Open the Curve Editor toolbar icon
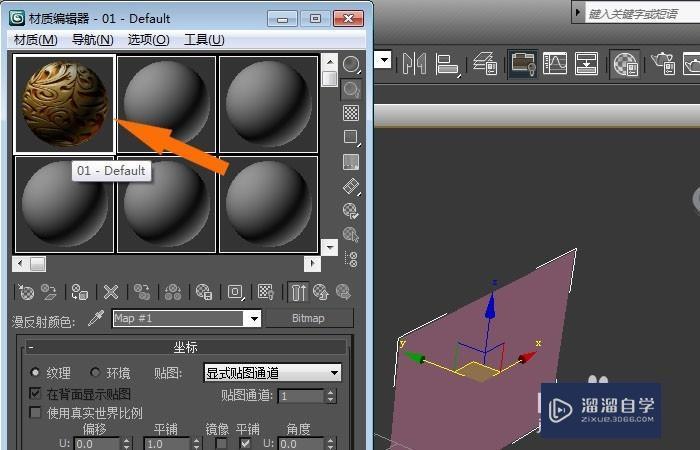Image resolution: width=700 pixels, height=450 pixels. click(554, 63)
